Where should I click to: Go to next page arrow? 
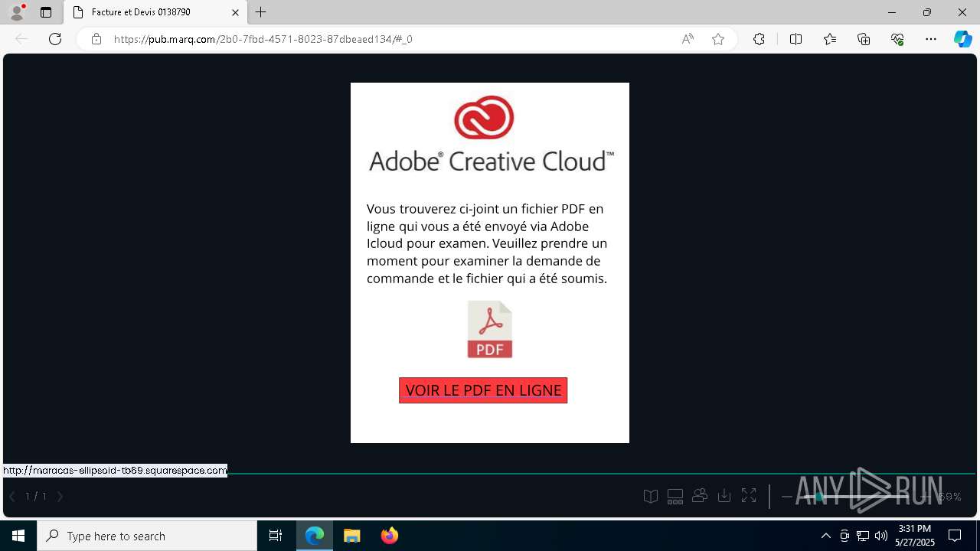pos(60,497)
